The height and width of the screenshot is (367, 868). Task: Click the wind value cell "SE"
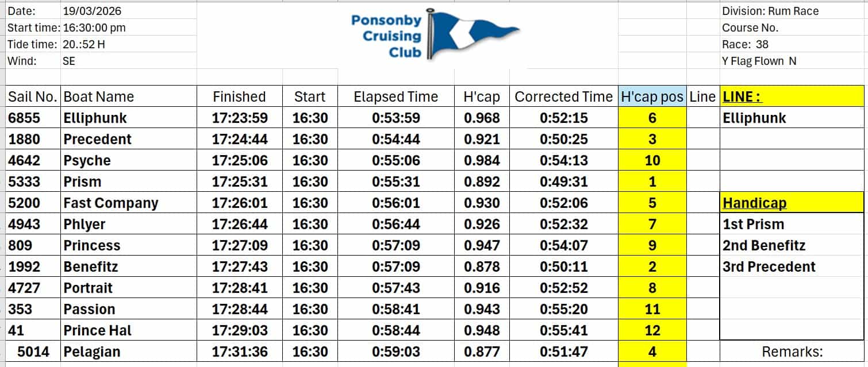pyautogui.click(x=69, y=61)
